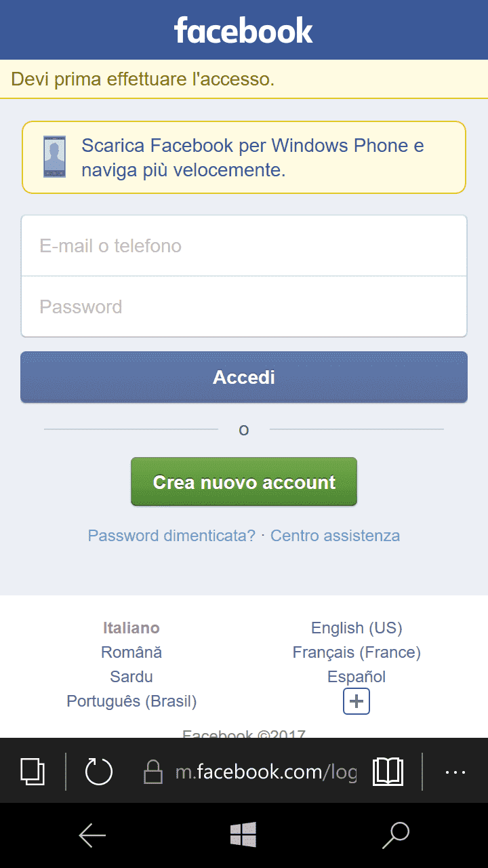Open Password dimenticata link
The width and height of the screenshot is (488, 868).
click(171, 536)
